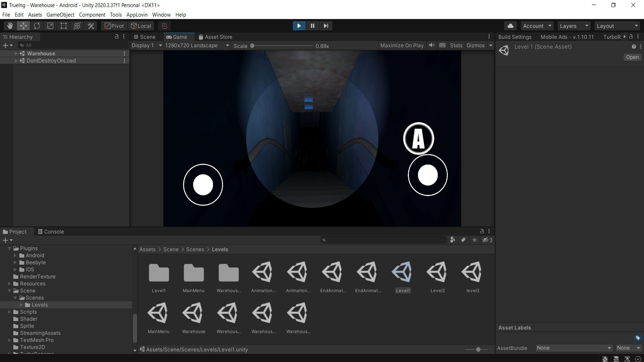644x362 pixels.
Task: Adjust the game view Scale slider
Action: pyautogui.click(x=252, y=46)
